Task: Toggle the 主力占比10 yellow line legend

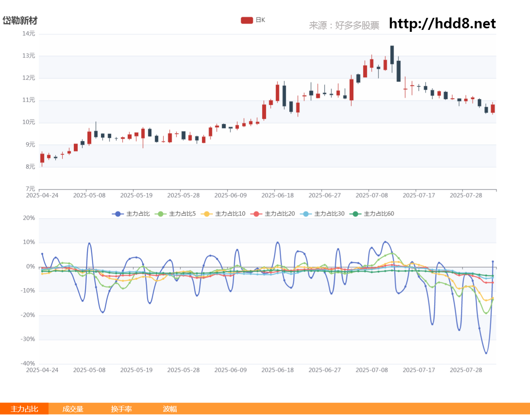Action: pos(223,214)
